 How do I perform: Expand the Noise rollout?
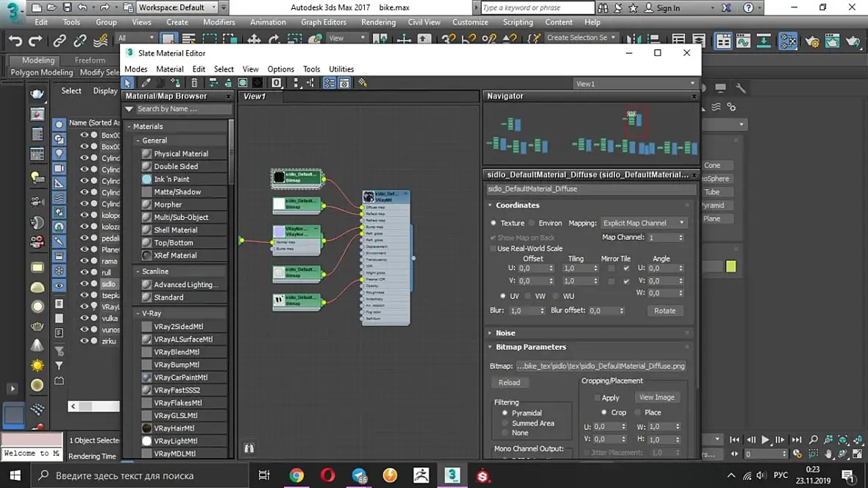pyautogui.click(x=505, y=333)
